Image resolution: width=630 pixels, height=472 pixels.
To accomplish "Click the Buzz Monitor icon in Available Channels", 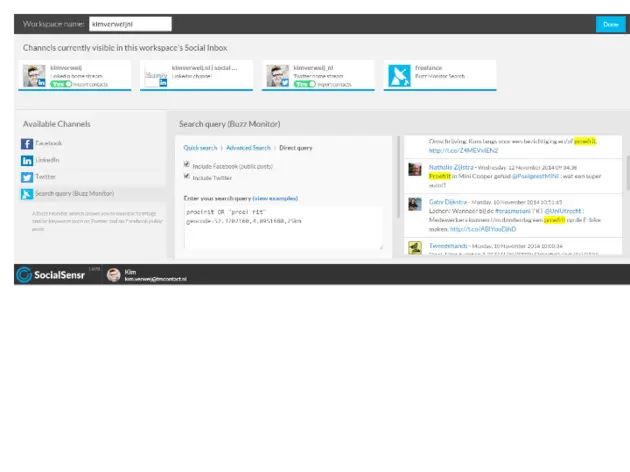I will point(27,194).
